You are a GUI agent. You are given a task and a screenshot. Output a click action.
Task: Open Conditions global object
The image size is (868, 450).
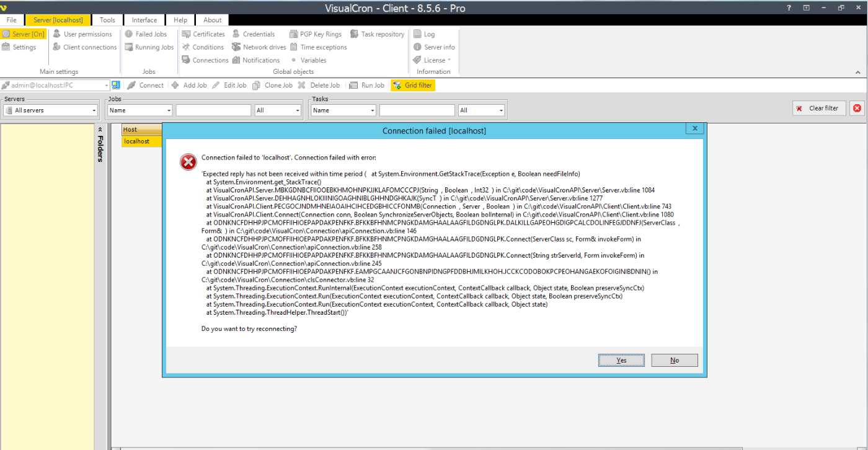pos(203,47)
